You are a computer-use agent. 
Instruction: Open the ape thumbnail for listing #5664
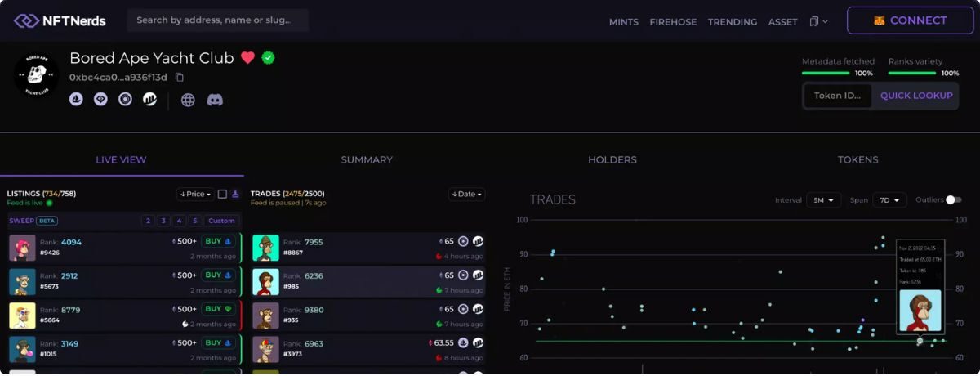click(22, 316)
